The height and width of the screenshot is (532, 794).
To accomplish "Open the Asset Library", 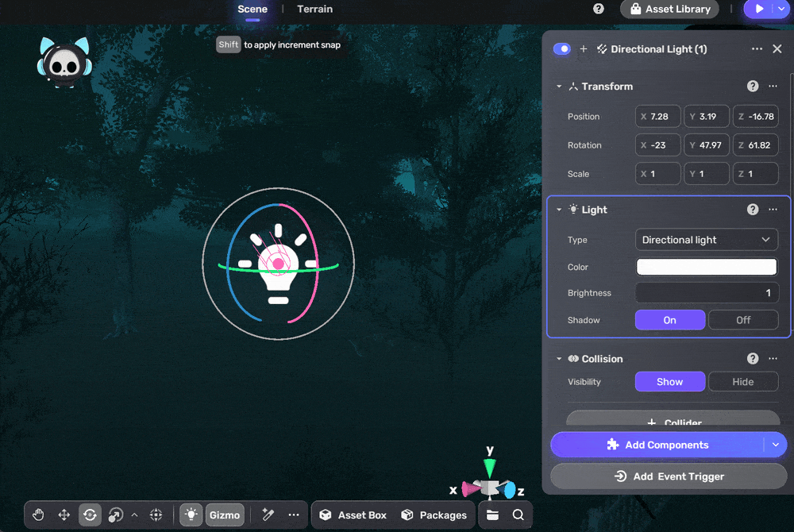I will tap(669, 10).
